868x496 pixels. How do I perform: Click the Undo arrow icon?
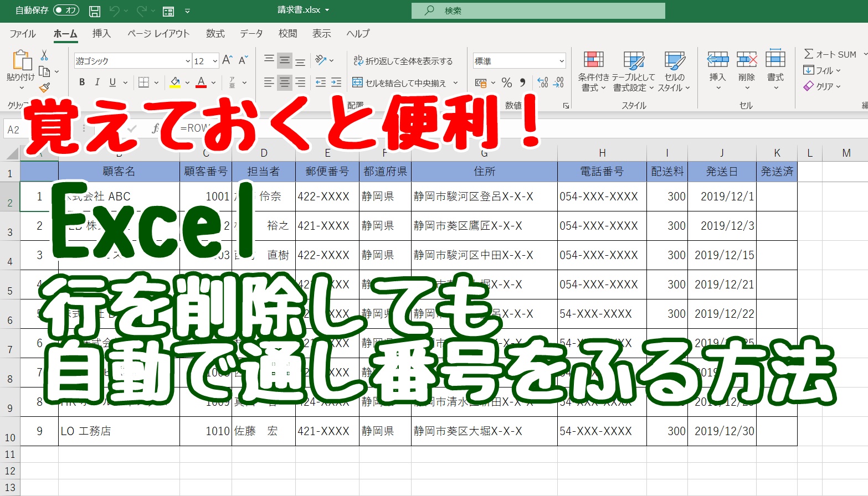(x=115, y=11)
